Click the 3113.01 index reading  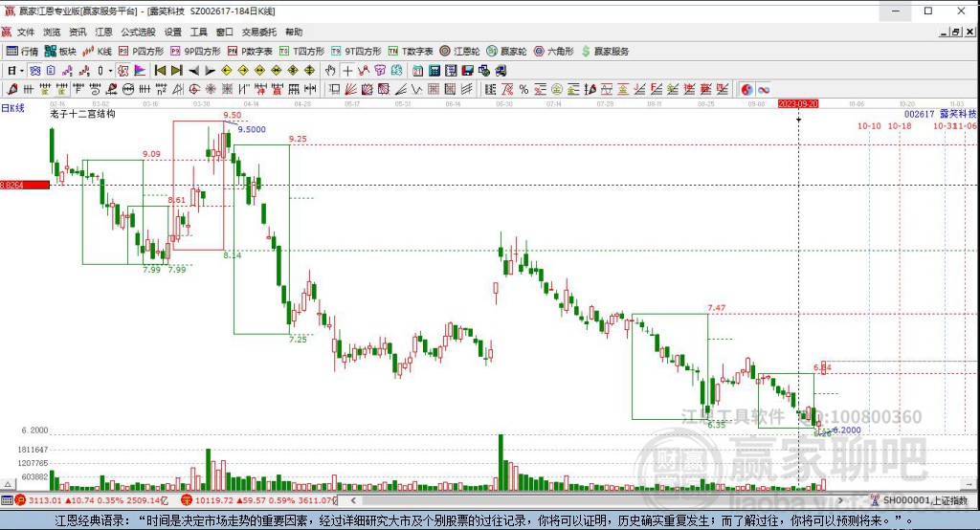coord(45,500)
